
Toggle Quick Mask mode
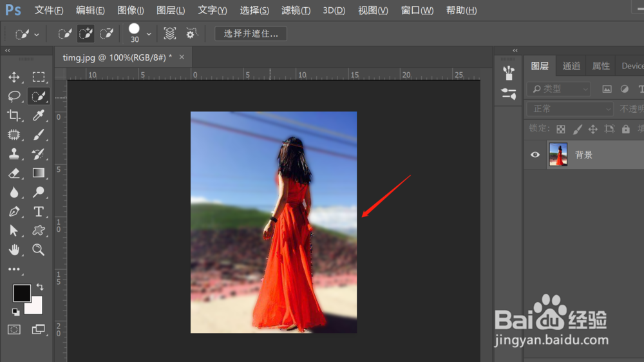14,330
